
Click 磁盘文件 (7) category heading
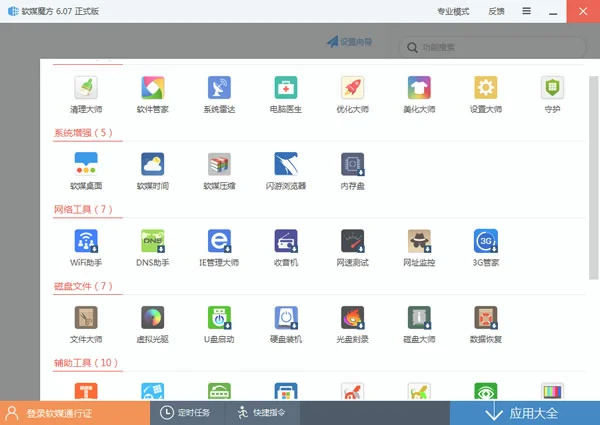click(x=83, y=286)
